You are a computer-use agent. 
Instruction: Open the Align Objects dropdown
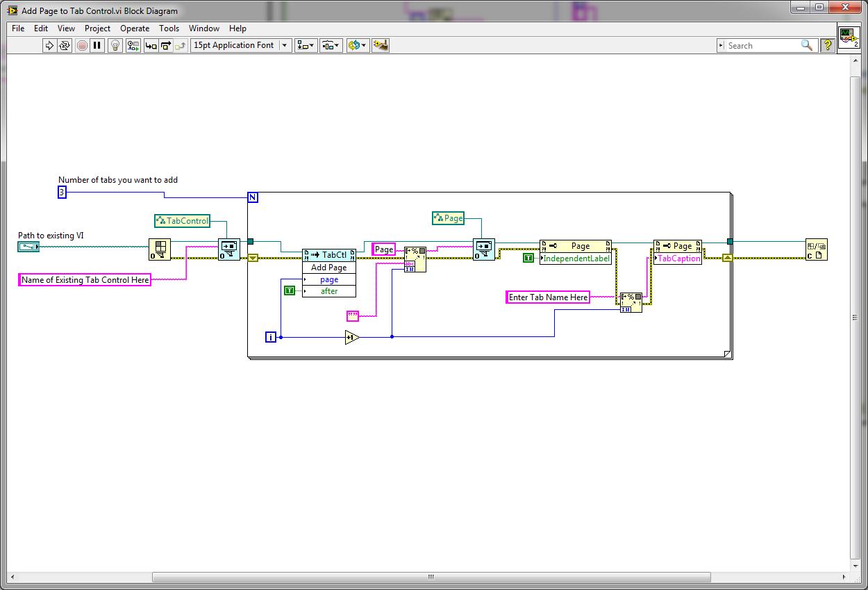tap(306, 45)
